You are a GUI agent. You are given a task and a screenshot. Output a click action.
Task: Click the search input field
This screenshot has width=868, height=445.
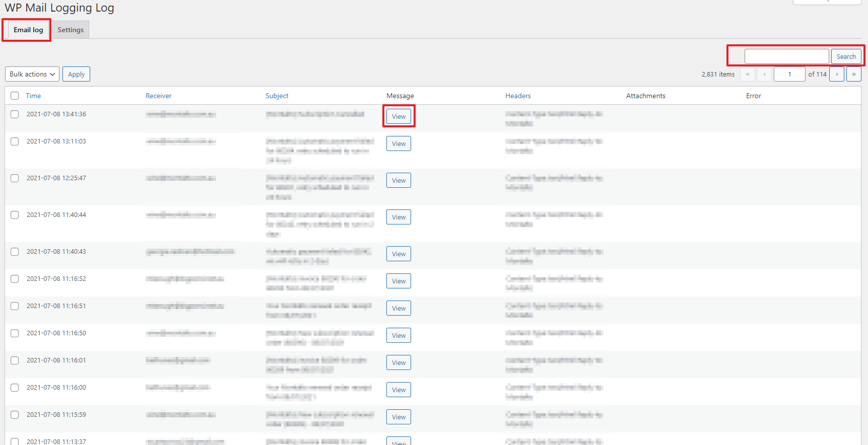pyautogui.click(x=786, y=56)
